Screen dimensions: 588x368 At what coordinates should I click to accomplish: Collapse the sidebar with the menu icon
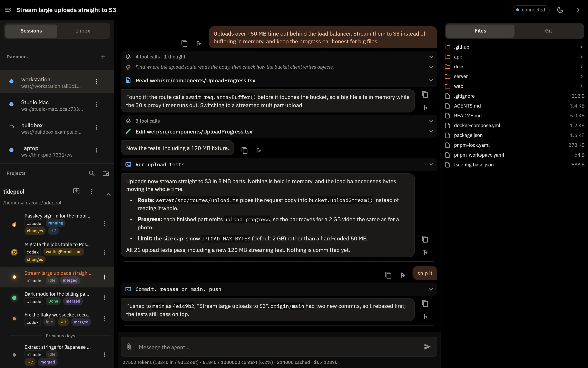coord(8,10)
